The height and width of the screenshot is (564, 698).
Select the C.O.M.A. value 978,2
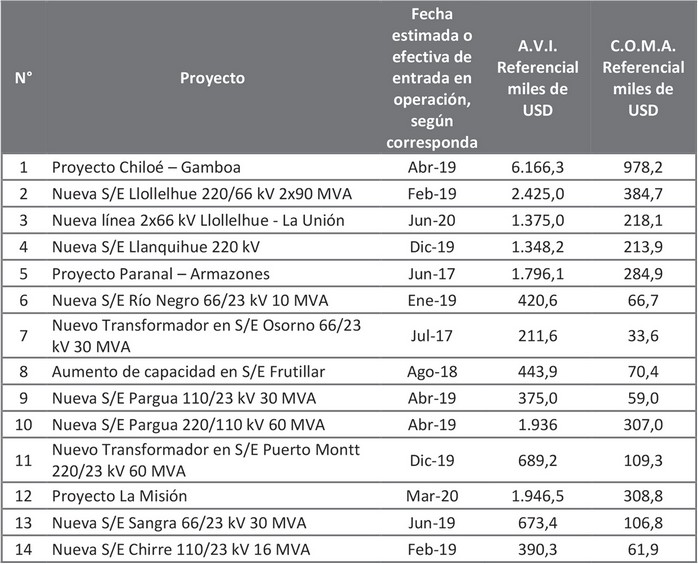(644, 167)
